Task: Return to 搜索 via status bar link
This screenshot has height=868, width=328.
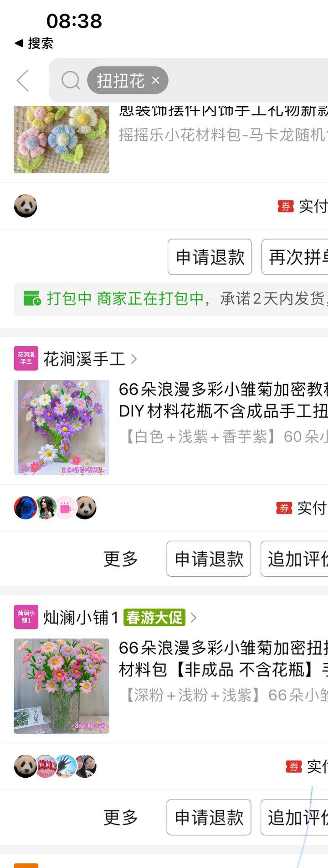Action: coord(34,43)
